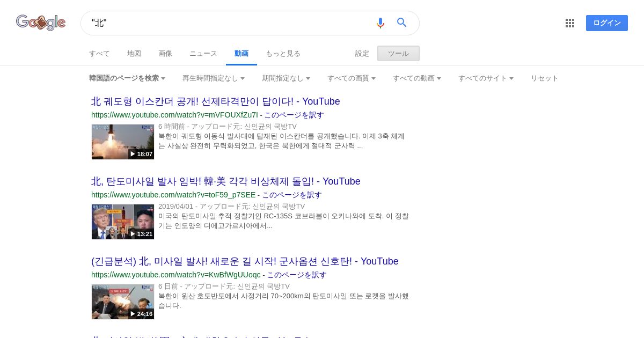The width and height of the screenshot is (644, 338).
Task: Start voice search with the microphone icon
Action: pos(380,23)
